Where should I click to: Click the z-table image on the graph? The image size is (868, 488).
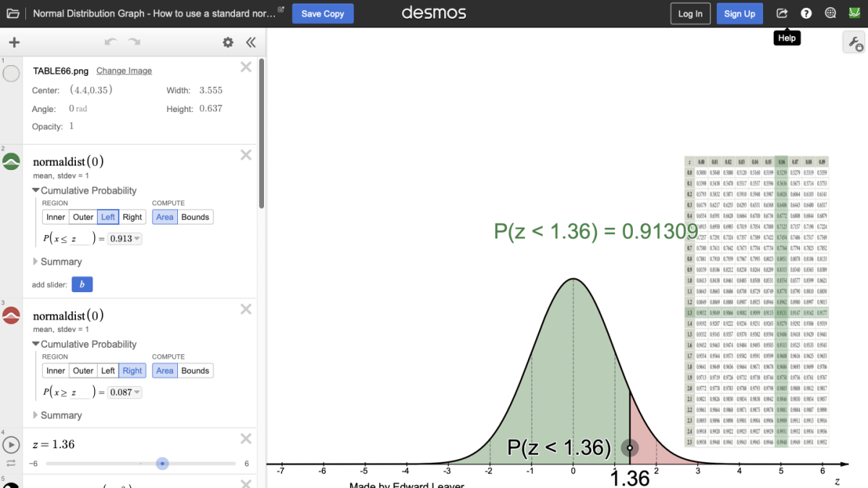point(756,301)
